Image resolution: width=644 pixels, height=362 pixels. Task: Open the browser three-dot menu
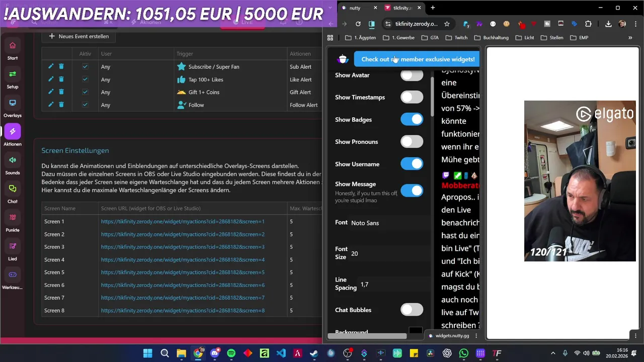pos(636,24)
